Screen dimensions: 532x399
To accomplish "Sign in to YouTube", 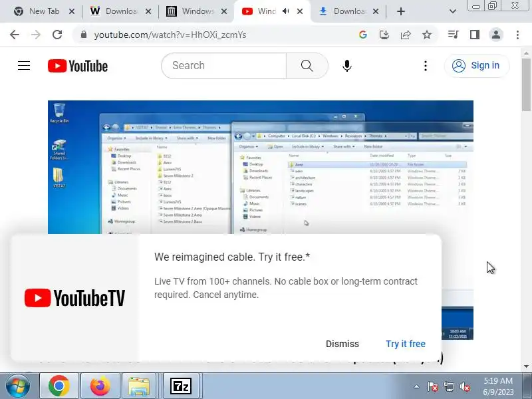I will pyautogui.click(x=476, y=65).
